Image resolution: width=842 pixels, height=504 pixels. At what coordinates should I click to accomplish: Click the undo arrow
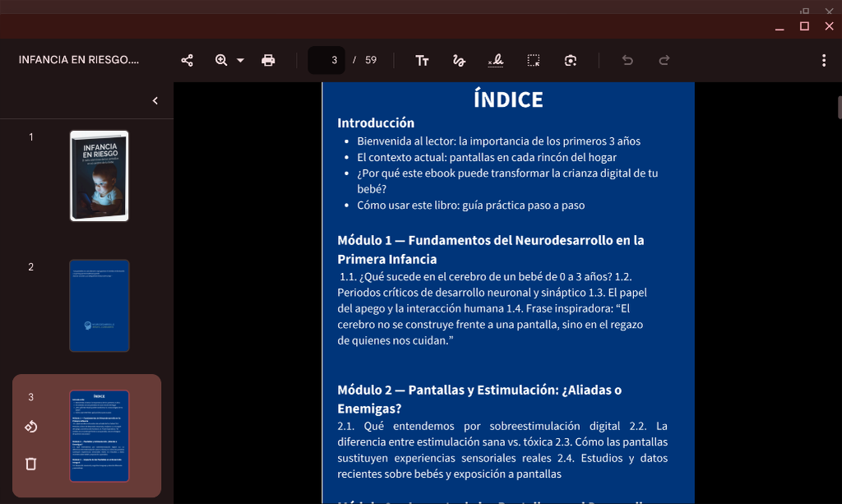(627, 60)
